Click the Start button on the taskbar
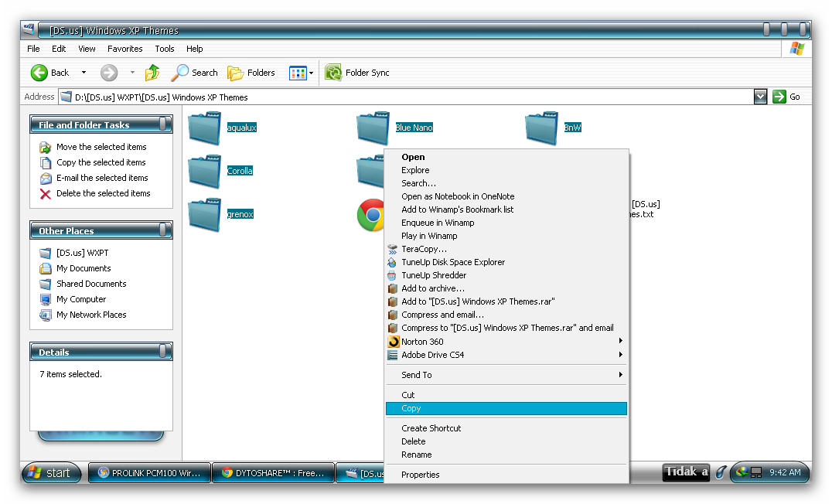Screen dimensions: 832x504 tap(50, 472)
